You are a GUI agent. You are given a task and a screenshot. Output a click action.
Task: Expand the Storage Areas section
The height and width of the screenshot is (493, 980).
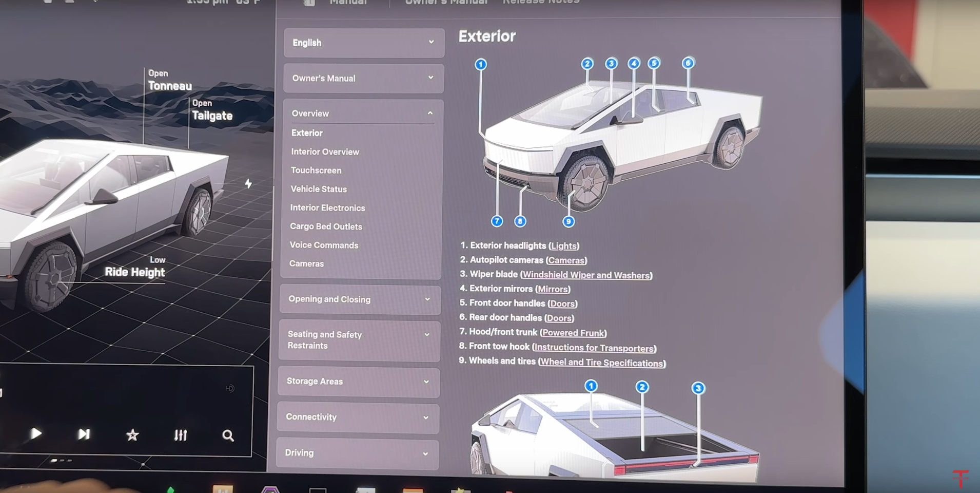(x=359, y=382)
